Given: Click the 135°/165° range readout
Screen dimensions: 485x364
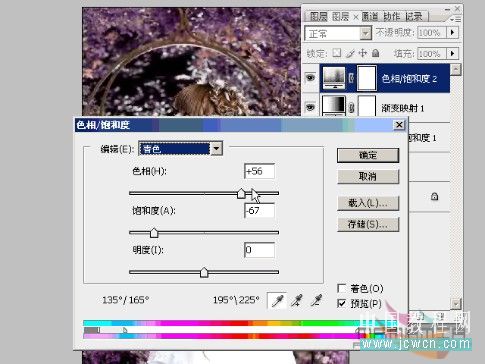Looking at the screenshot, I should coord(125,300).
